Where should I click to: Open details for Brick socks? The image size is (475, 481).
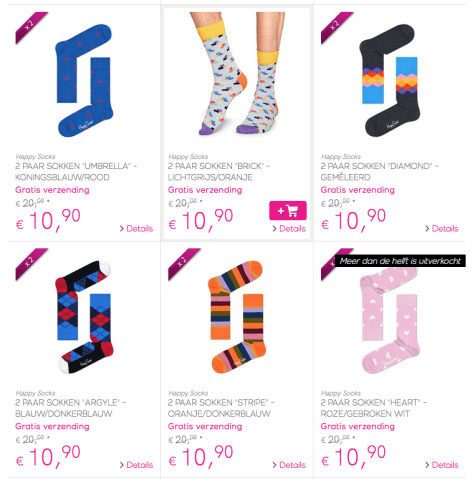[289, 229]
